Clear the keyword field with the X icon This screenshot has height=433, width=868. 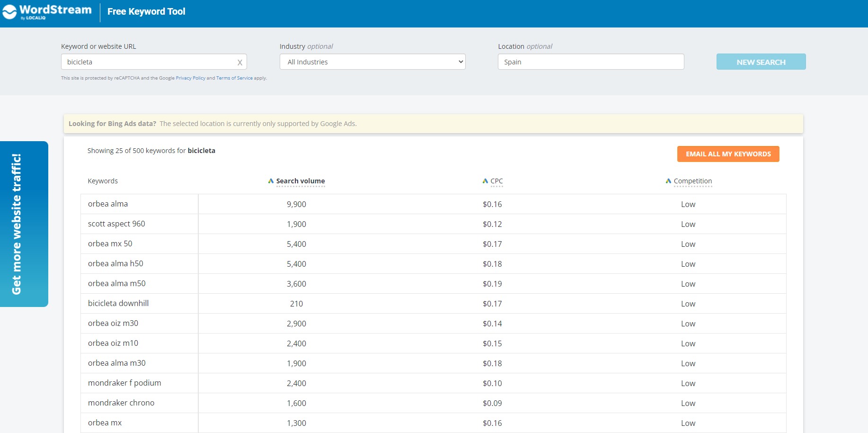239,63
